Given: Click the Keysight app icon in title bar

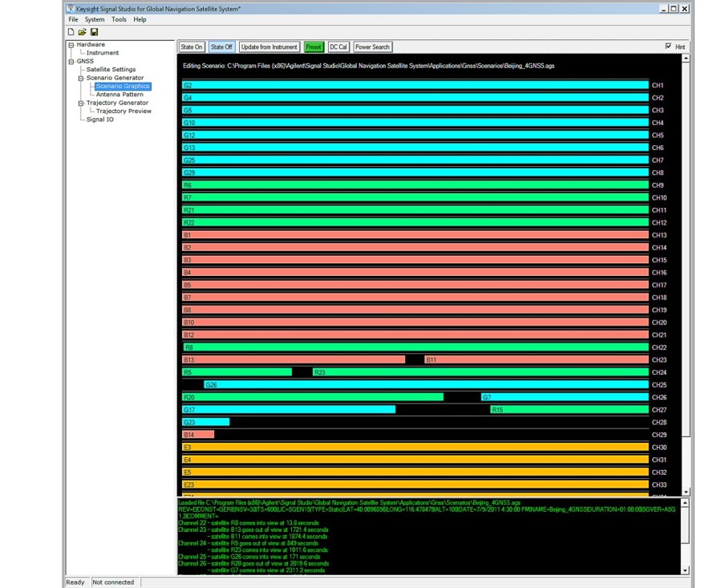Looking at the screenshot, I should tap(71, 9).
